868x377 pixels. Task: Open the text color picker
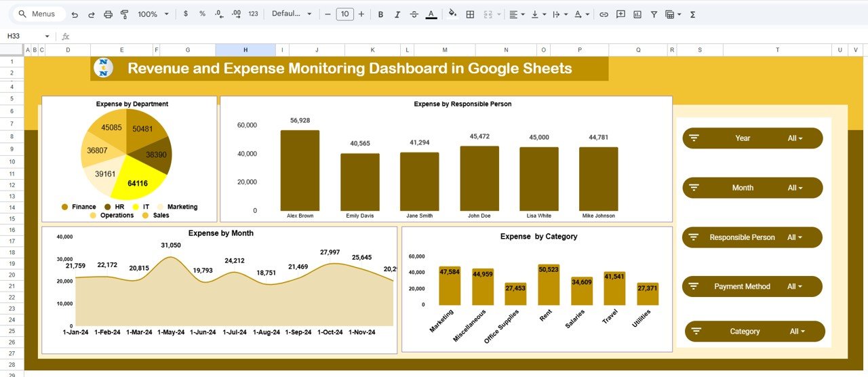(x=431, y=14)
